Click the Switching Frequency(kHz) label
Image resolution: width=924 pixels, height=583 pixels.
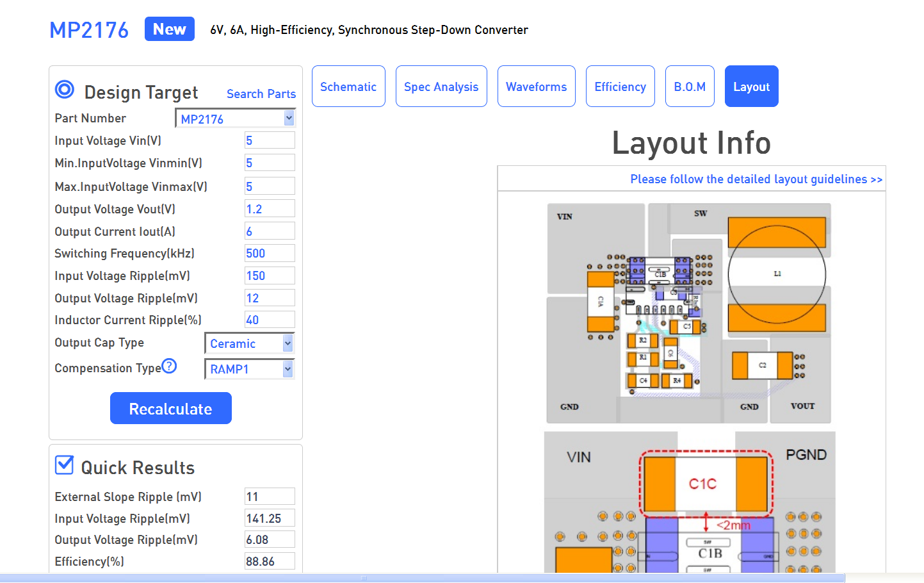tap(124, 253)
